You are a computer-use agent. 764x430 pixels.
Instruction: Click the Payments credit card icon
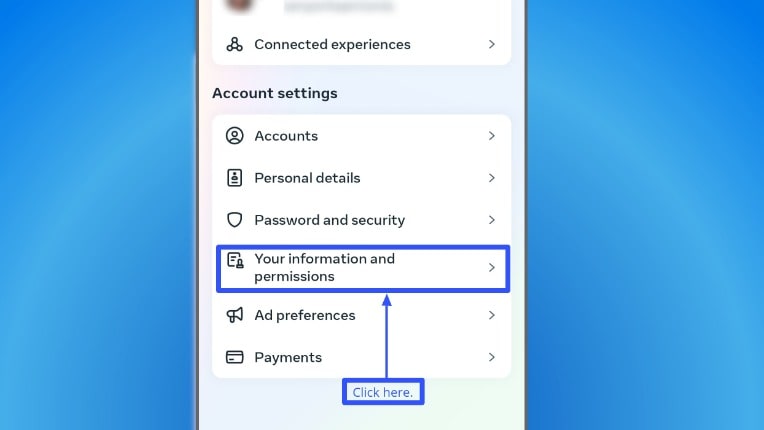click(x=235, y=357)
